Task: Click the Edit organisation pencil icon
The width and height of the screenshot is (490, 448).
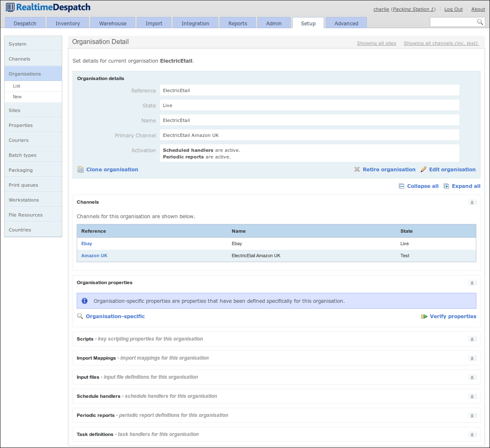Action: coord(423,169)
